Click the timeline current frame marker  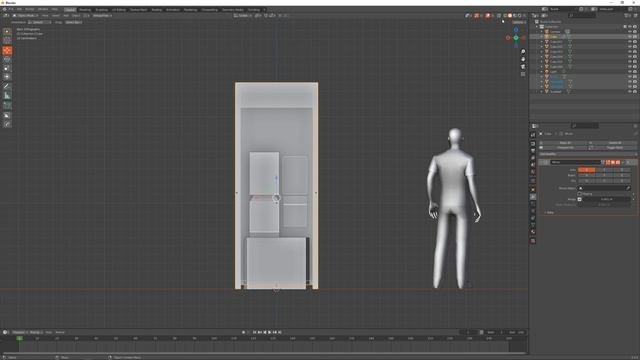pos(19,338)
